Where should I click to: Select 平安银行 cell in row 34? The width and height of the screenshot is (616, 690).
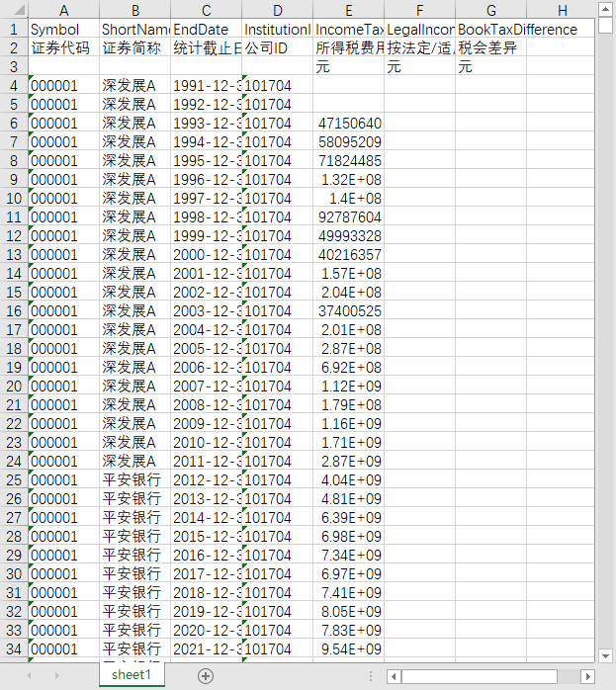[x=135, y=648]
